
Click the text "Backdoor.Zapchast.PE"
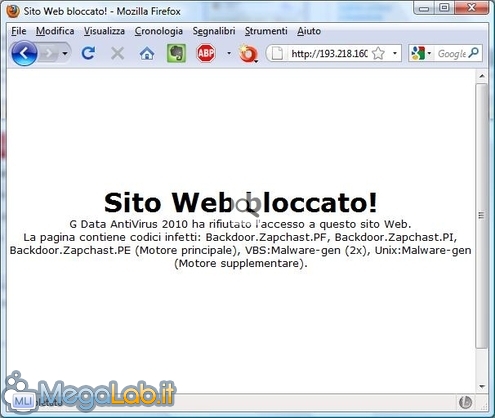point(70,250)
